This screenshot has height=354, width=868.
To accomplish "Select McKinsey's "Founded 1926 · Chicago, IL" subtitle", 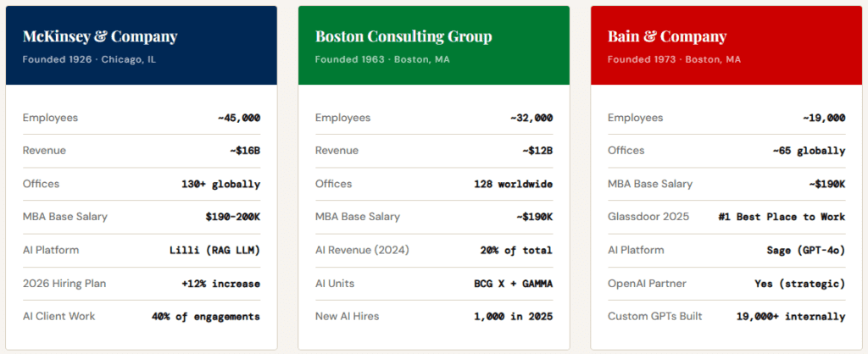I will (89, 59).
